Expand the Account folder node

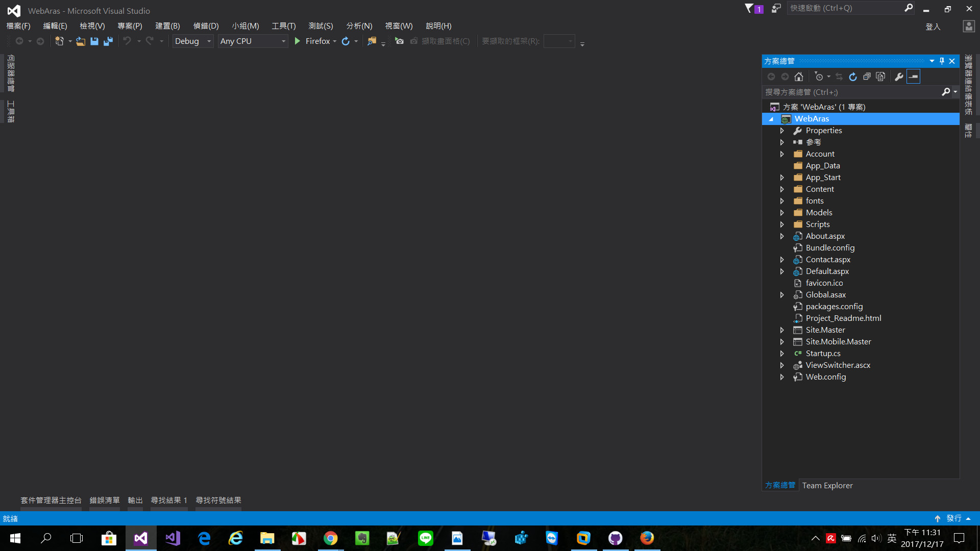(x=782, y=154)
